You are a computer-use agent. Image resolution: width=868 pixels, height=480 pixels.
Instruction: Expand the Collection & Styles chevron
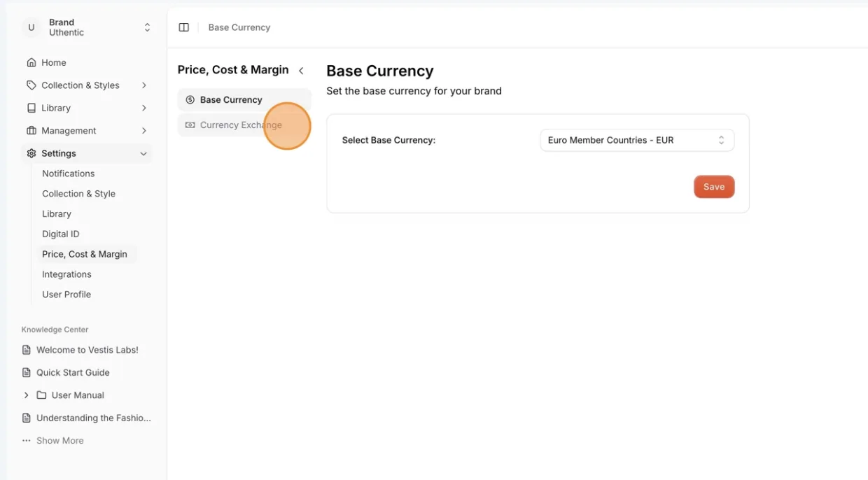pos(143,85)
